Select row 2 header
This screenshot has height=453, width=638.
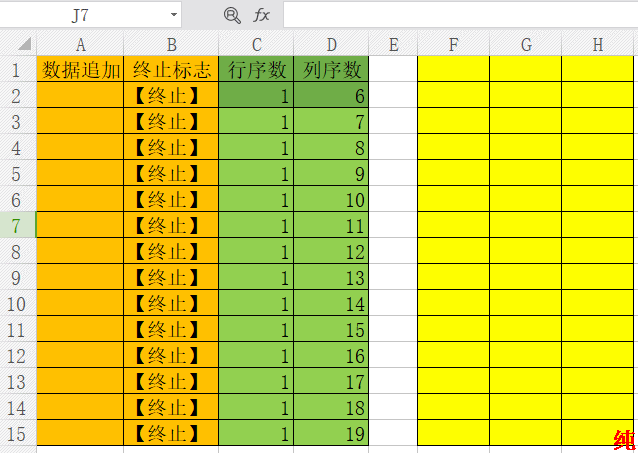(18, 95)
